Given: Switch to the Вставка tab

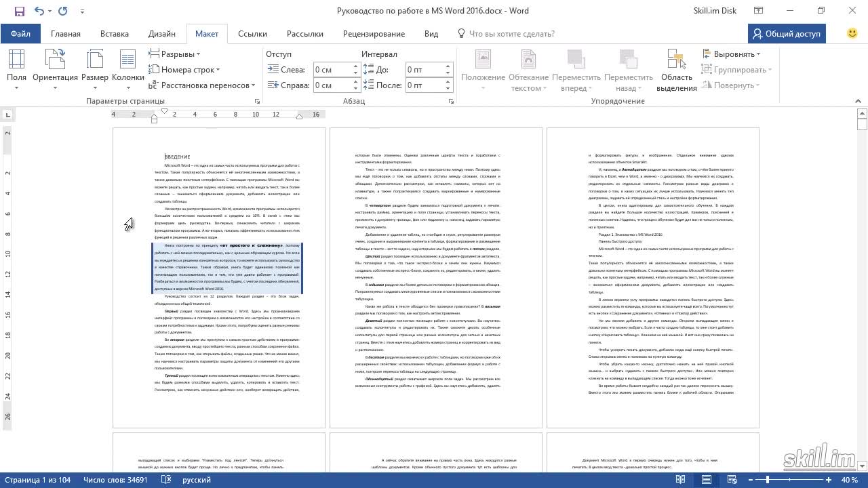Looking at the screenshot, I should (x=115, y=34).
